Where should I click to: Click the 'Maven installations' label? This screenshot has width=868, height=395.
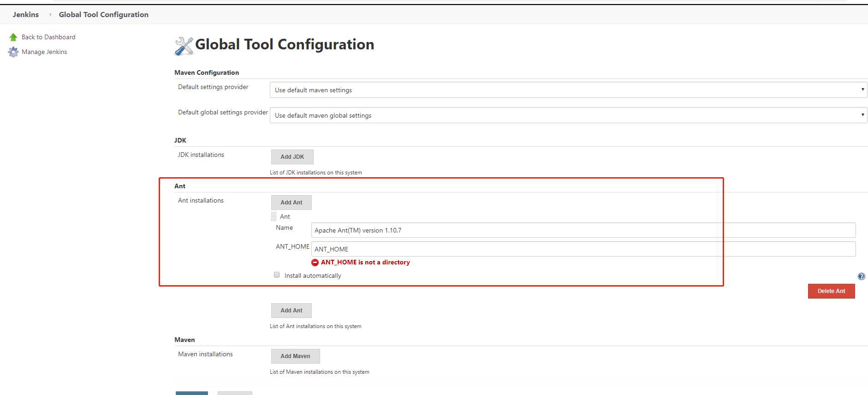pos(205,354)
